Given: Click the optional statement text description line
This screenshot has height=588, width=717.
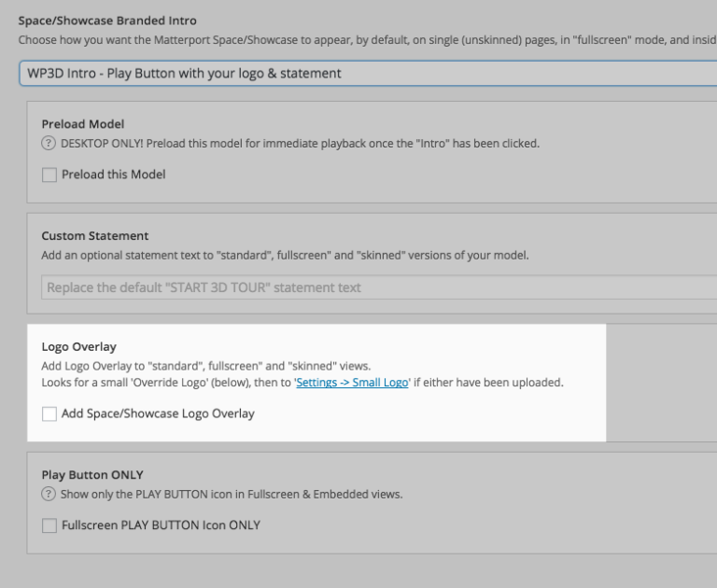Looking at the screenshot, I should (285, 256).
